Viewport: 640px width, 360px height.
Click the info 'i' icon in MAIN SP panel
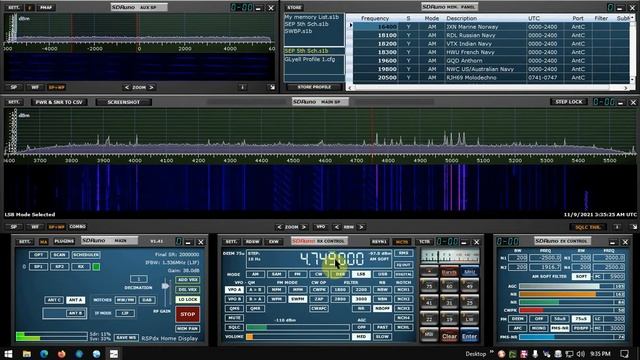point(617,227)
